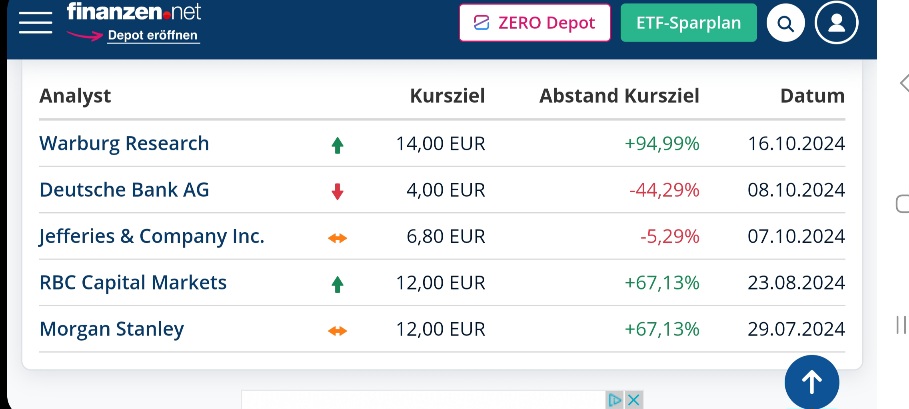The image size is (909, 409).
Task: Open the Deutsche Bank AG analyst link
Action: pyautogui.click(x=124, y=190)
